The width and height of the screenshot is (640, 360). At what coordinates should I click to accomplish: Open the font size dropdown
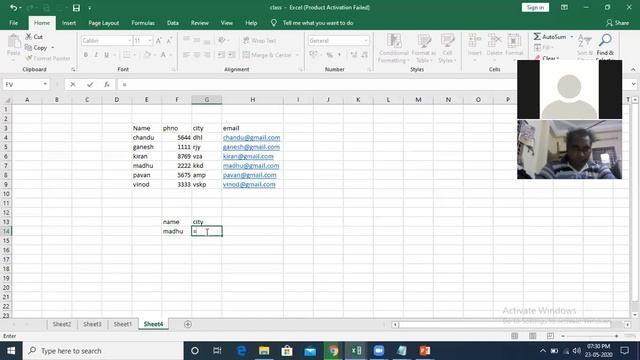(150, 40)
